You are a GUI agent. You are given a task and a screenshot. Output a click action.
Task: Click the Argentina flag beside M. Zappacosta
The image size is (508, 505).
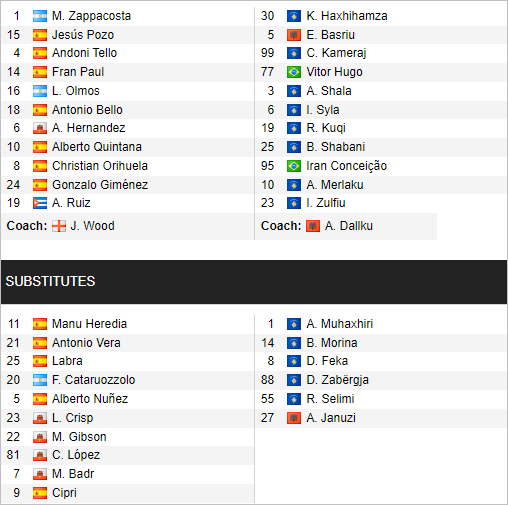point(40,16)
